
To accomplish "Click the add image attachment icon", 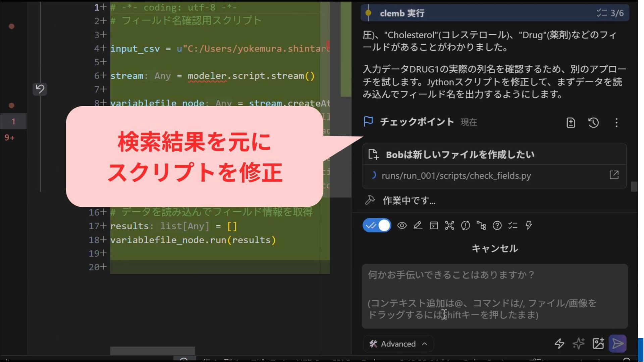I will click(598, 344).
